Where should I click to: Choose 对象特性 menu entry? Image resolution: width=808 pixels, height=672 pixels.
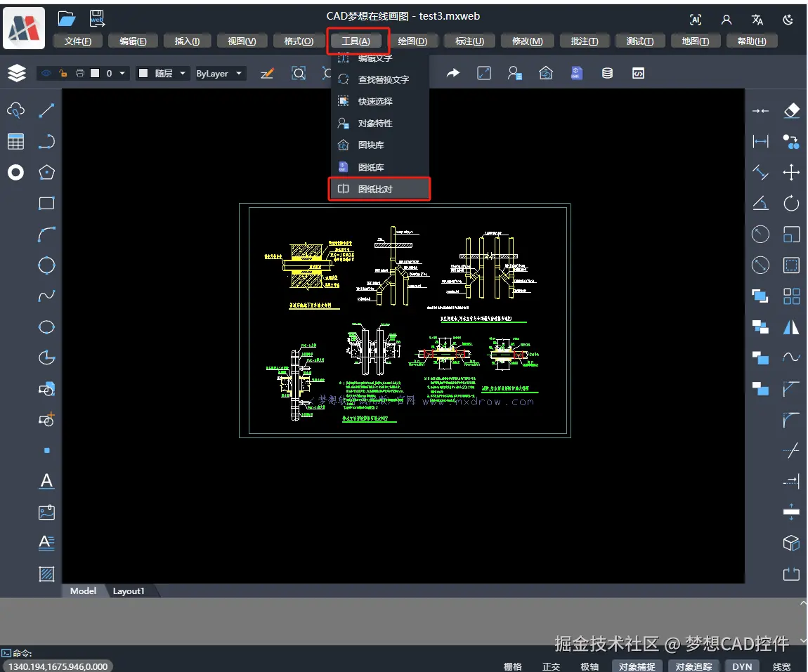[380, 124]
